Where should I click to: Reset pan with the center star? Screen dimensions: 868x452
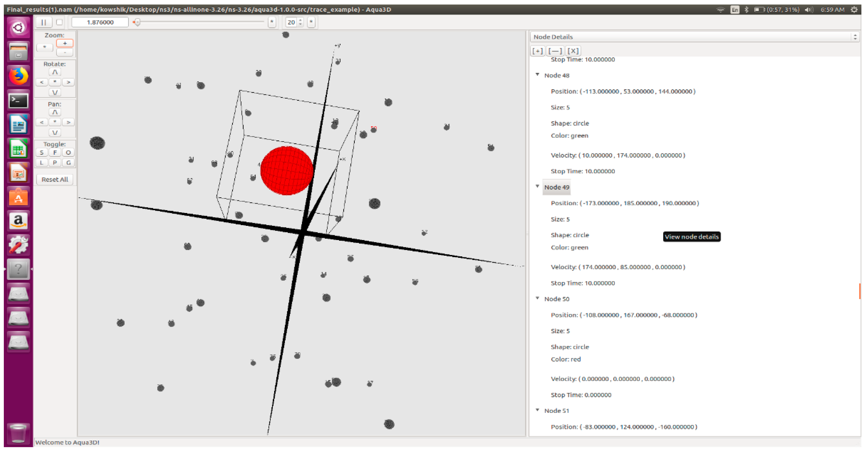coord(55,122)
